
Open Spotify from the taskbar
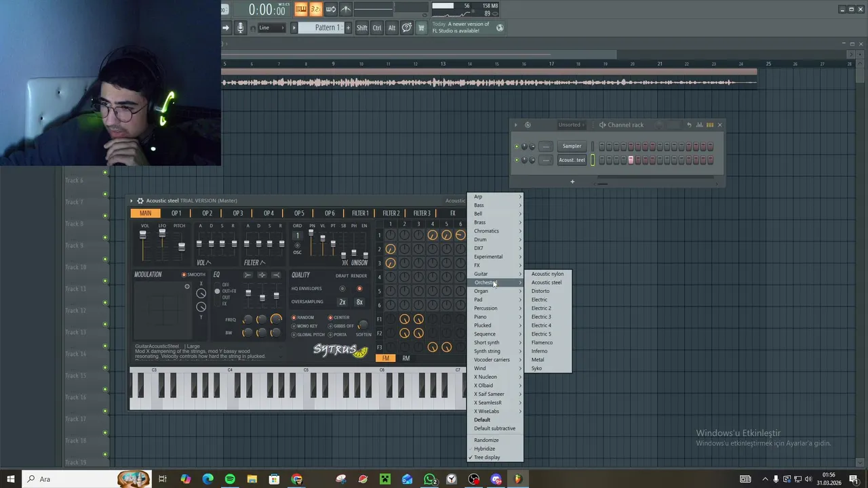[x=230, y=479]
